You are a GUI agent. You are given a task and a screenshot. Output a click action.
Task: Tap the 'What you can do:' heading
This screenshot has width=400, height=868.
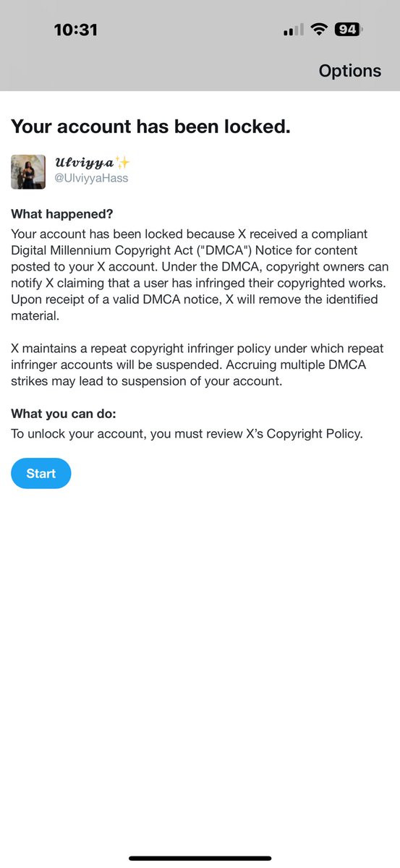tap(64, 414)
